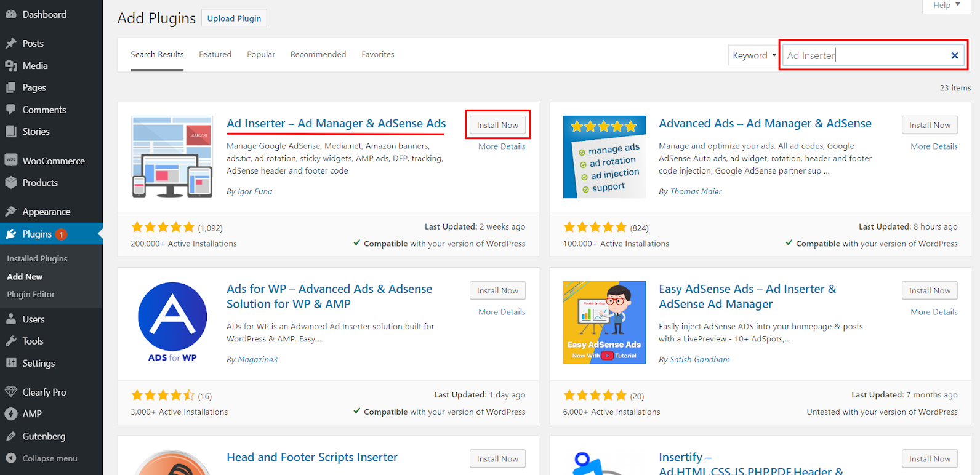The width and height of the screenshot is (980, 475).
Task: Click the Pages document icon
Action: [11, 87]
